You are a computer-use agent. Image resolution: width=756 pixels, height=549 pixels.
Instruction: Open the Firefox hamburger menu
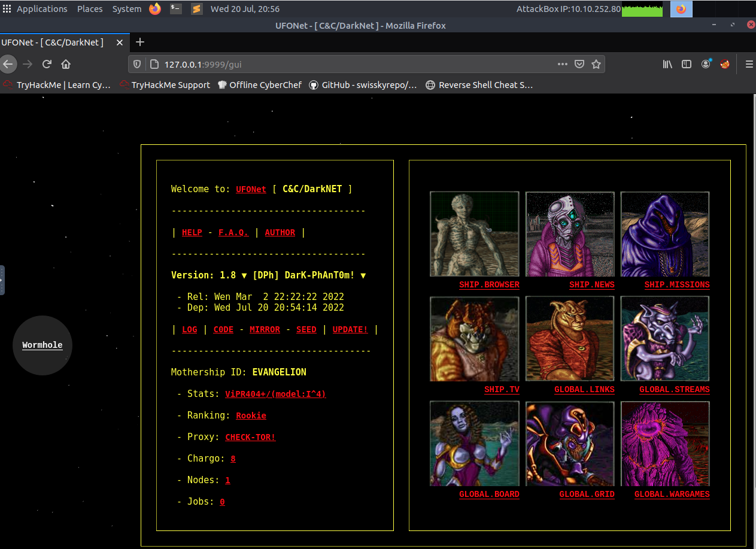[x=749, y=64]
